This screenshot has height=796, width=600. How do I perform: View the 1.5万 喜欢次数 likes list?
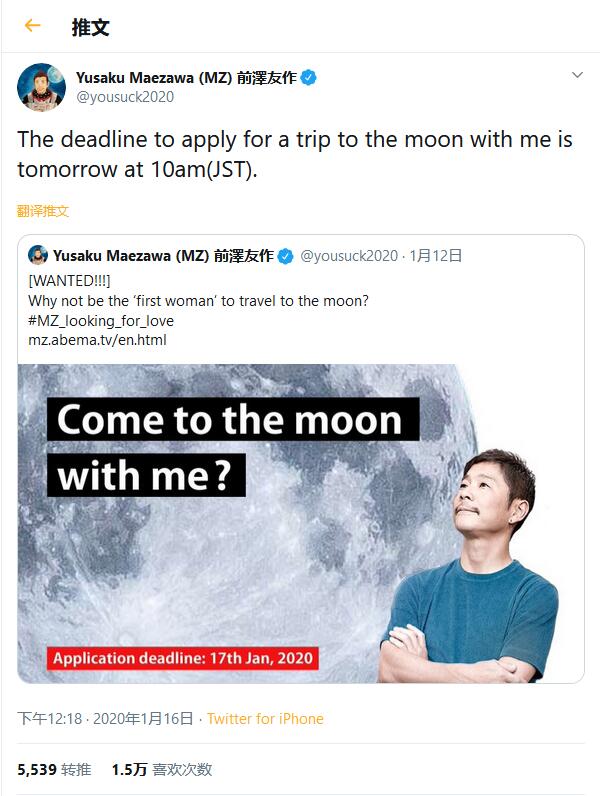[161, 769]
